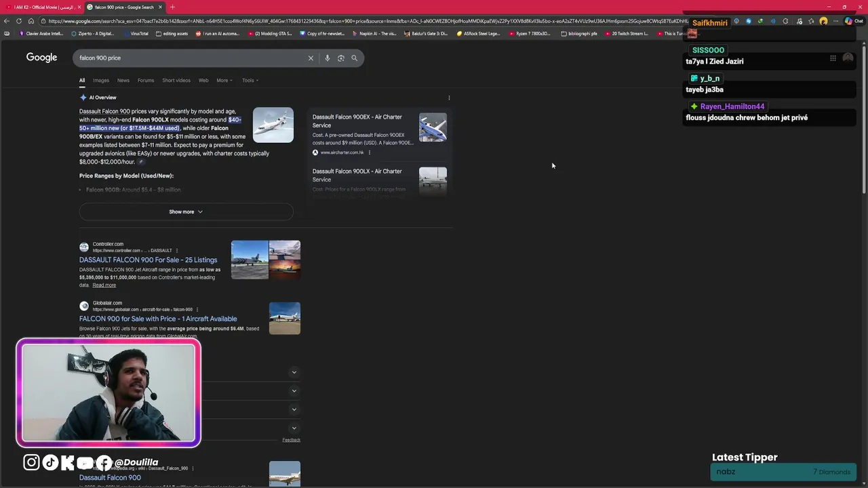
Task: Open browser settings ellipsis menu
Action: (835, 21)
